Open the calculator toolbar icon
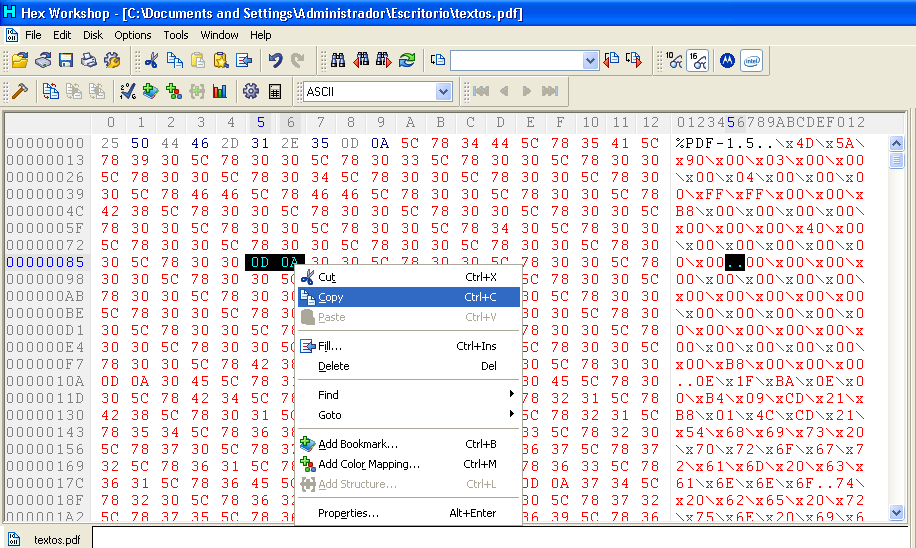This screenshot has width=916, height=548. [275, 91]
